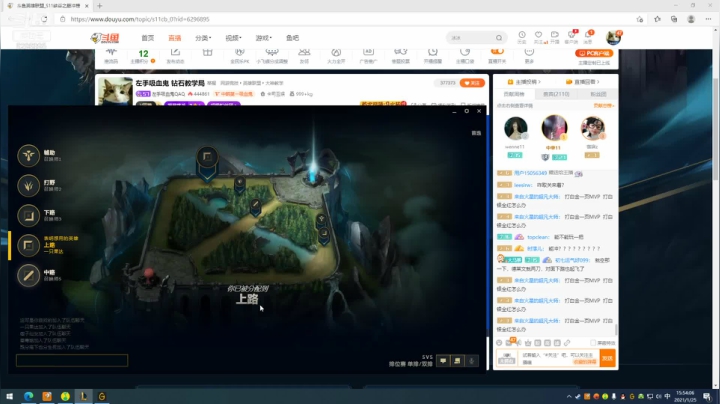Open the start-broadcast camera icon
This screenshot has width=720, height=404.
tap(555, 37)
